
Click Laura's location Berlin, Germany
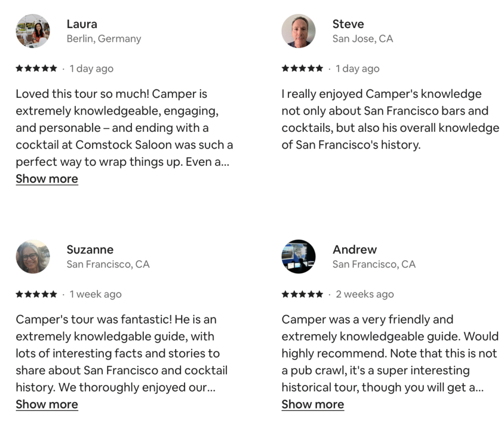click(104, 39)
